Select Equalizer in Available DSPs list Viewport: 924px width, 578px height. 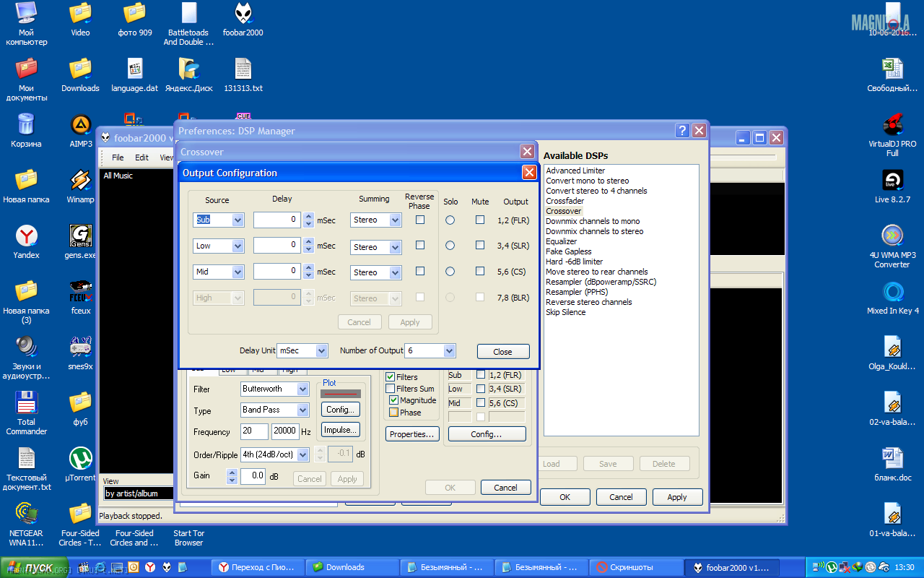(562, 241)
